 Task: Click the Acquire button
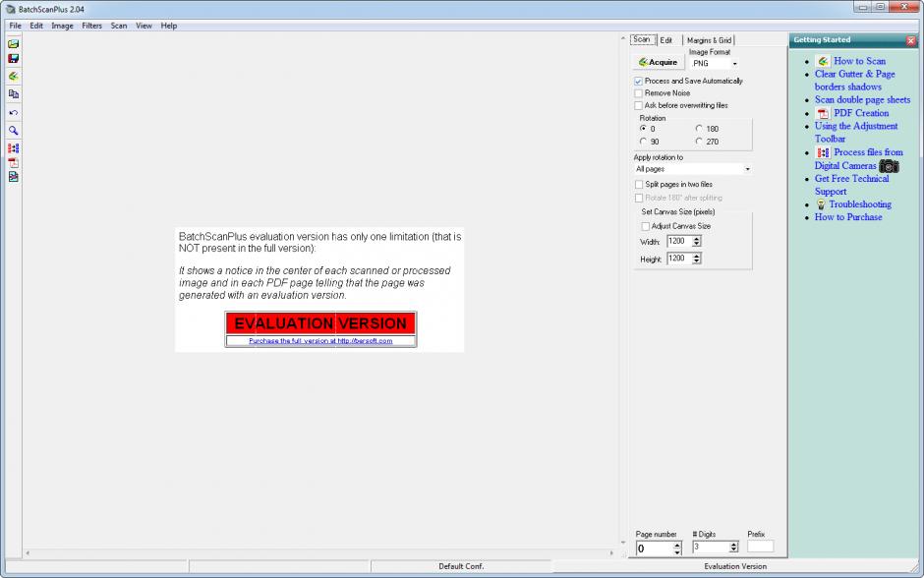click(x=659, y=62)
